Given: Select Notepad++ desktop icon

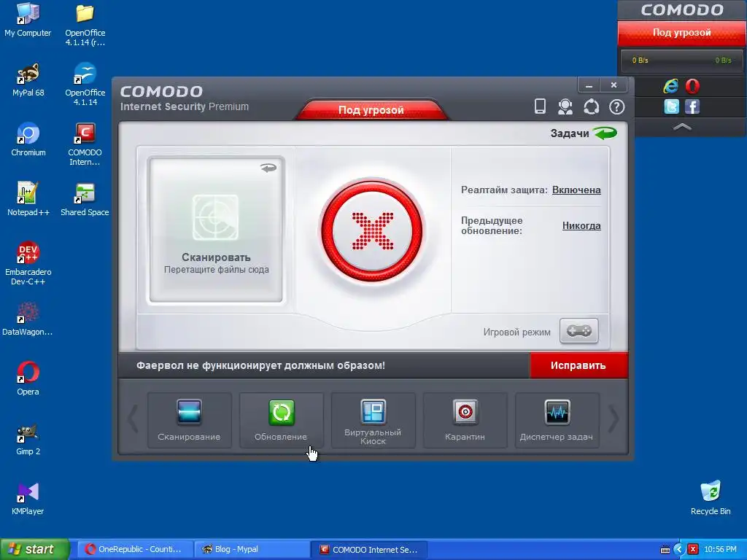Looking at the screenshot, I should 28,200.
